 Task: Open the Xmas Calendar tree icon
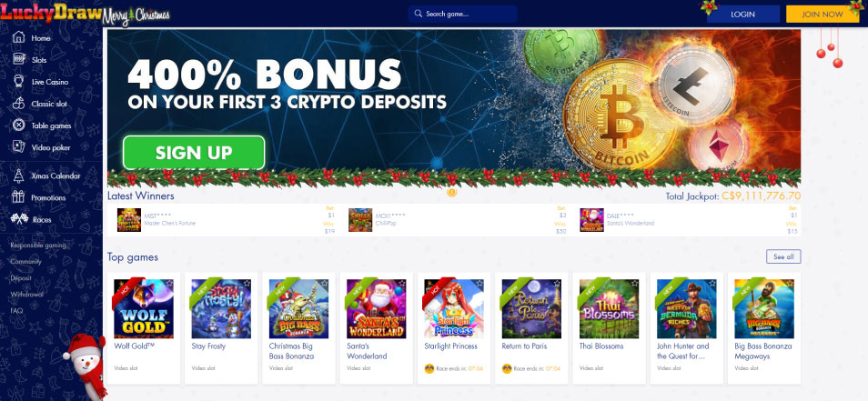point(19,175)
